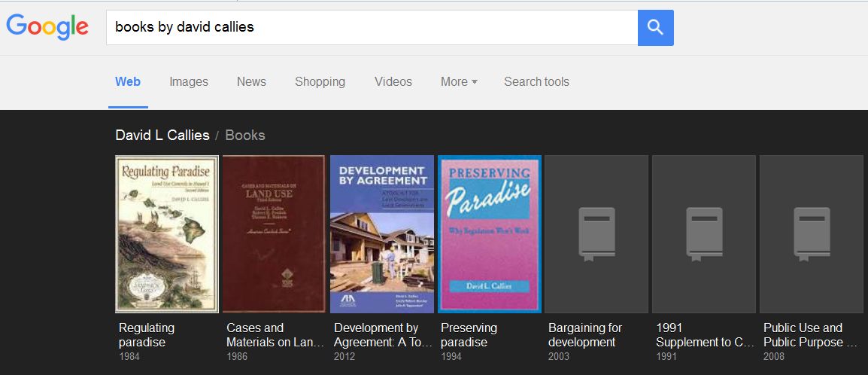Click the 'Development by Agreement: A To…' title

pos(383,335)
